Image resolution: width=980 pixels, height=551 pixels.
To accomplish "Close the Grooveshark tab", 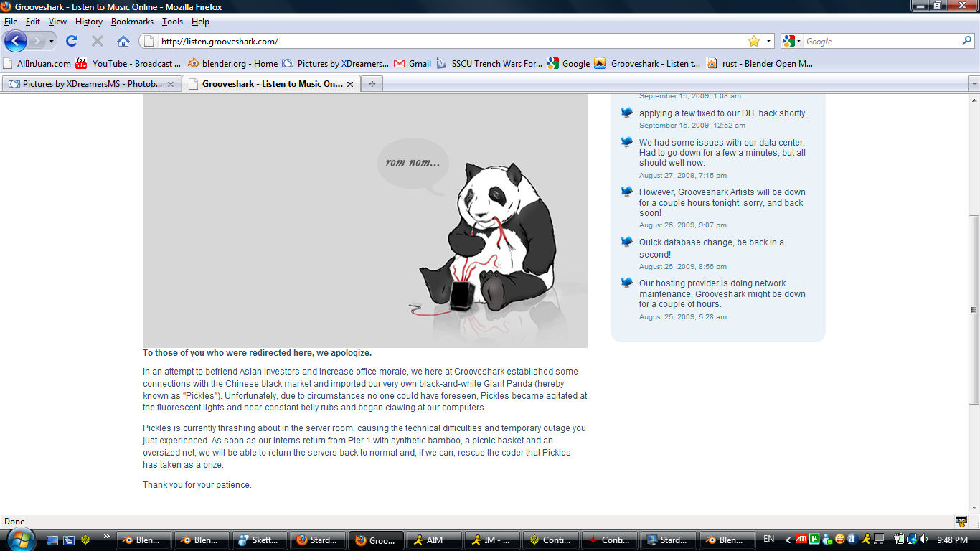I will (350, 84).
